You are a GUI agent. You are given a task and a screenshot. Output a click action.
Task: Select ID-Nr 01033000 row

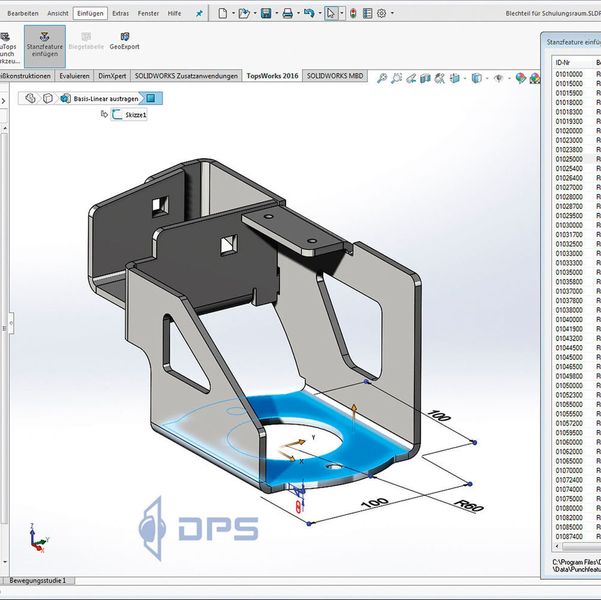pyautogui.click(x=576, y=253)
